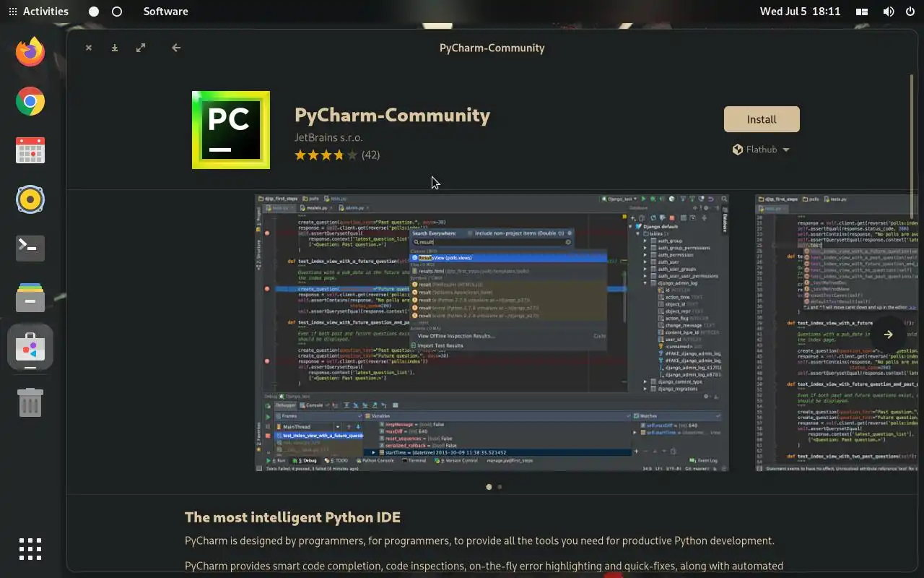Viewport: 924px width, 578px height.
Task: Open the star rating reviews
Action: tap(326, 155)
